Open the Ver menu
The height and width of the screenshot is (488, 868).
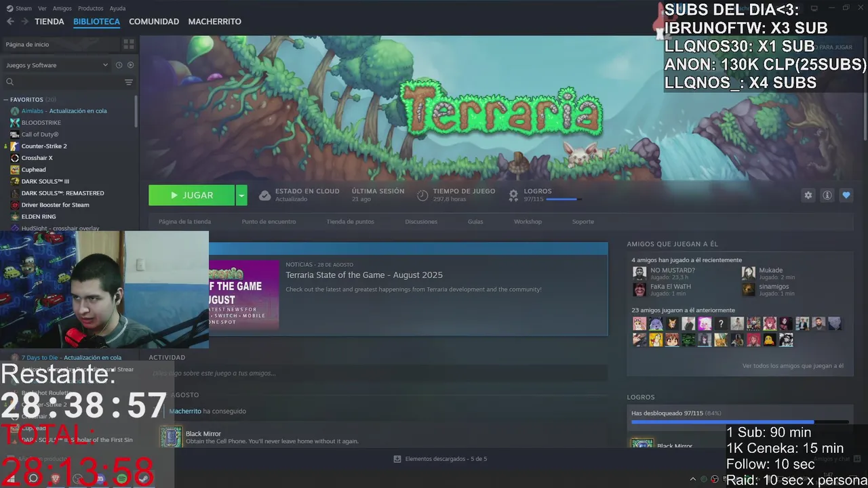pos(42,8)
